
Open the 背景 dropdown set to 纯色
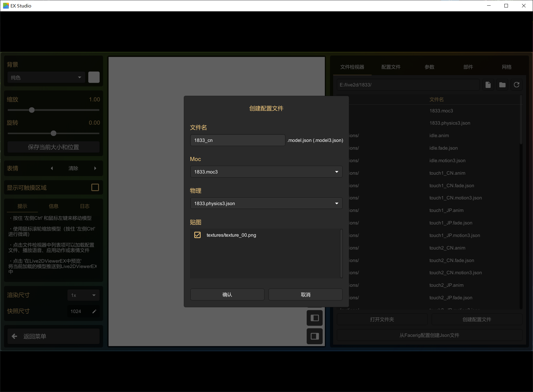[x=46, y=78]
